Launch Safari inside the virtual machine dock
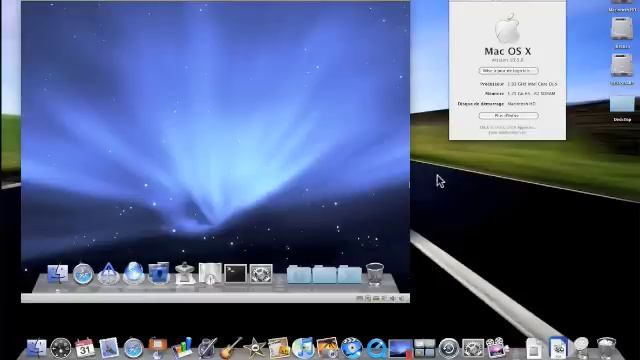The height and width of the screenshot is (360, 640). coord(83,273)
